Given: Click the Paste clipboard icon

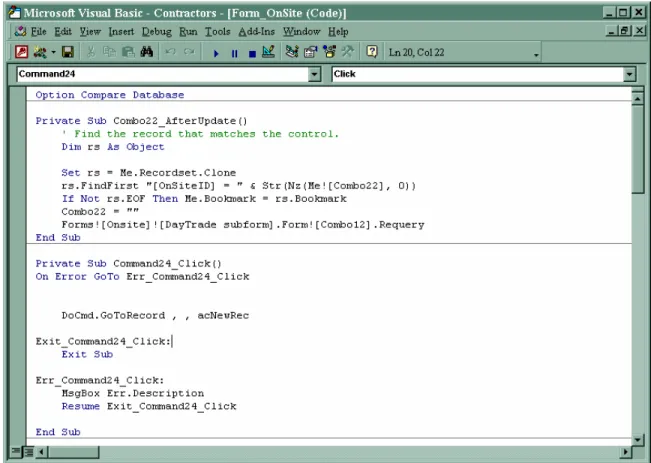Looking at the screenshot, I should click(x=128, y=52).
